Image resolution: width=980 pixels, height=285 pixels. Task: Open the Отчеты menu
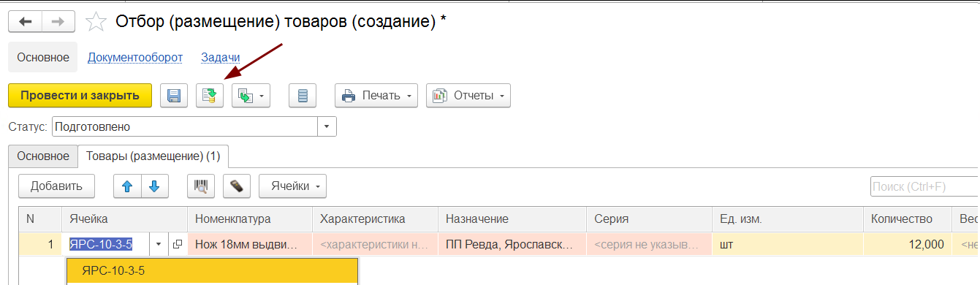point(468,96)
